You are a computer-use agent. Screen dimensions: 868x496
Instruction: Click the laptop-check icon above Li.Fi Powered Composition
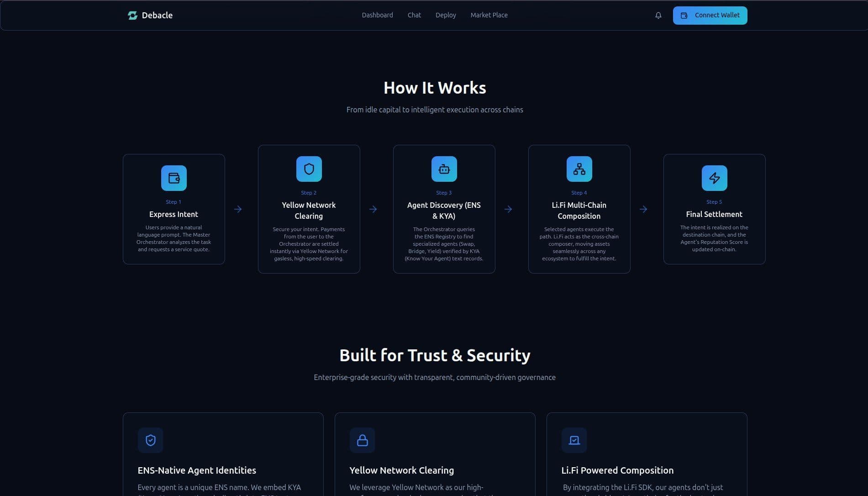[x=574, y=440]
